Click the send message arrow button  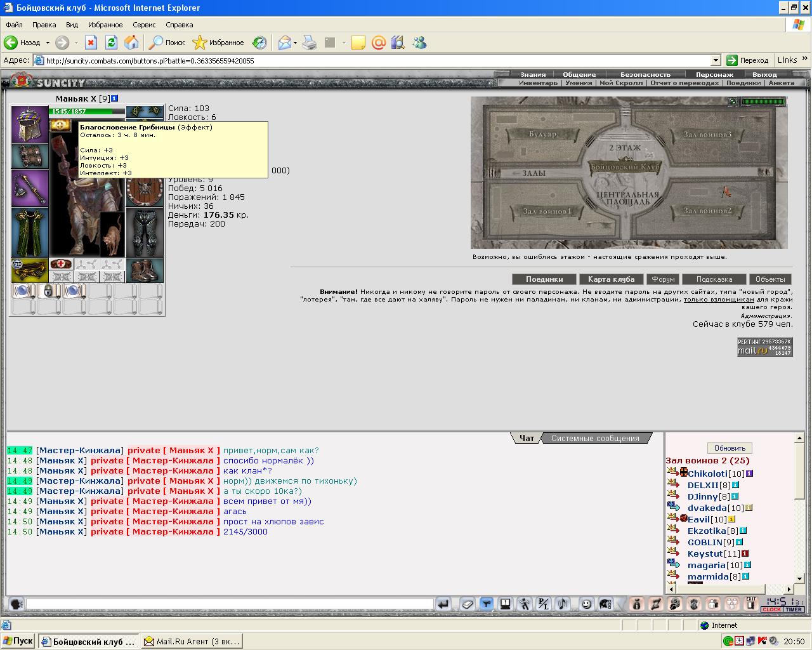point(444,604)
